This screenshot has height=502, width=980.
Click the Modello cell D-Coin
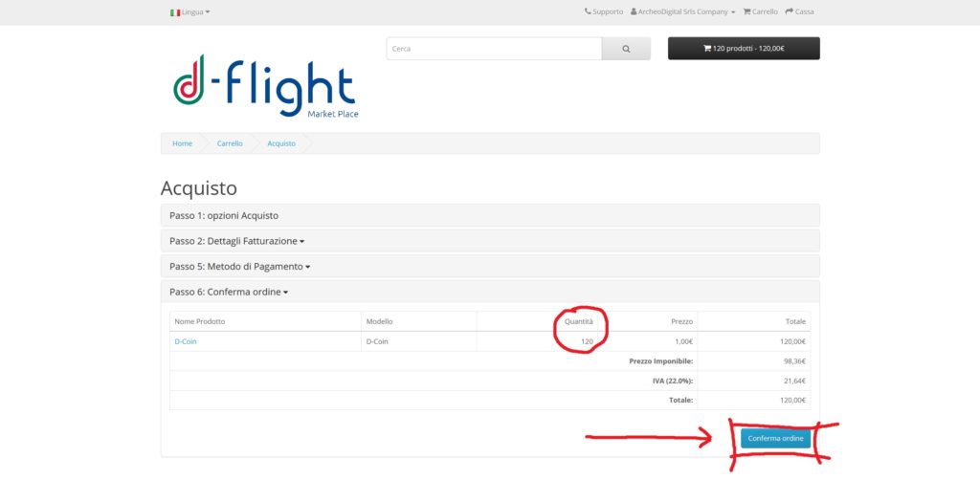377,341
